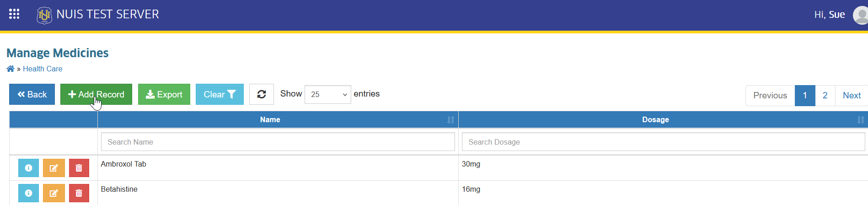Open the Show entries dropdown
This screenshot has width=868, height=205.
pyautogui.click(x=327, y=94)
